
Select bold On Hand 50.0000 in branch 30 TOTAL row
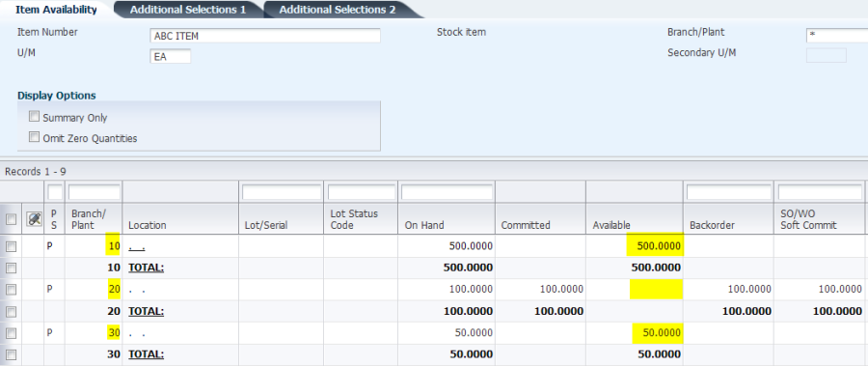pos(471,355)
